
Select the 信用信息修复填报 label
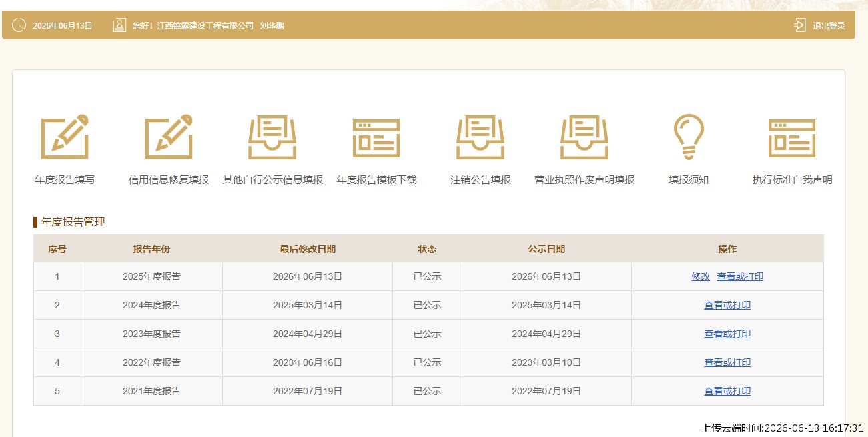tap(169, 180)
